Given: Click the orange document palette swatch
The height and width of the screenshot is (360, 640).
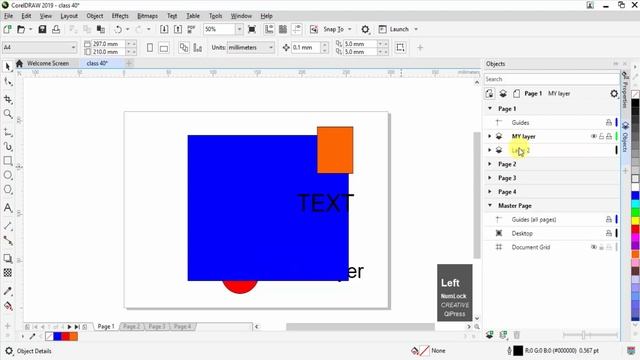Looking at the screenshot, I should (x=73, y=337).
